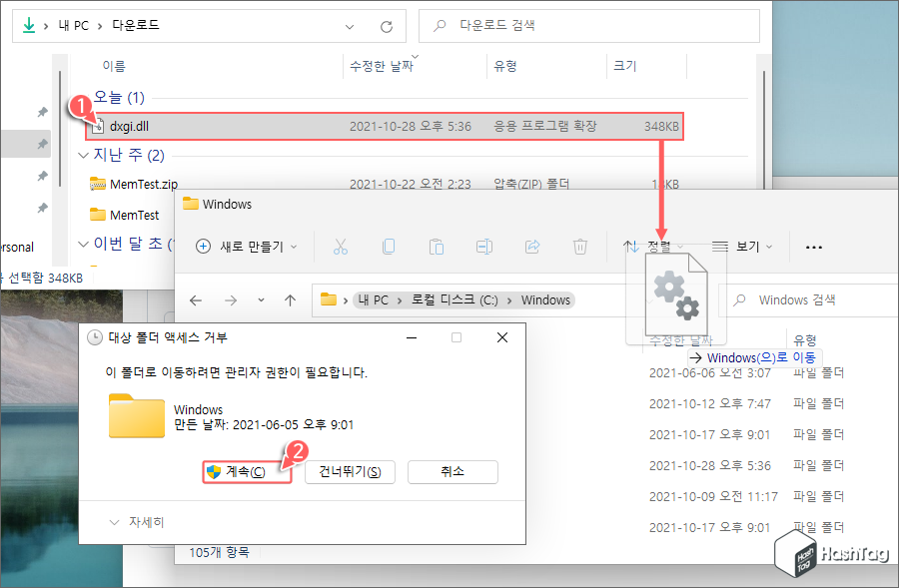Click the Copy icon in the toolbar
Image resolution: width=899 pixels, height=588 pixels.
point(389,247)
